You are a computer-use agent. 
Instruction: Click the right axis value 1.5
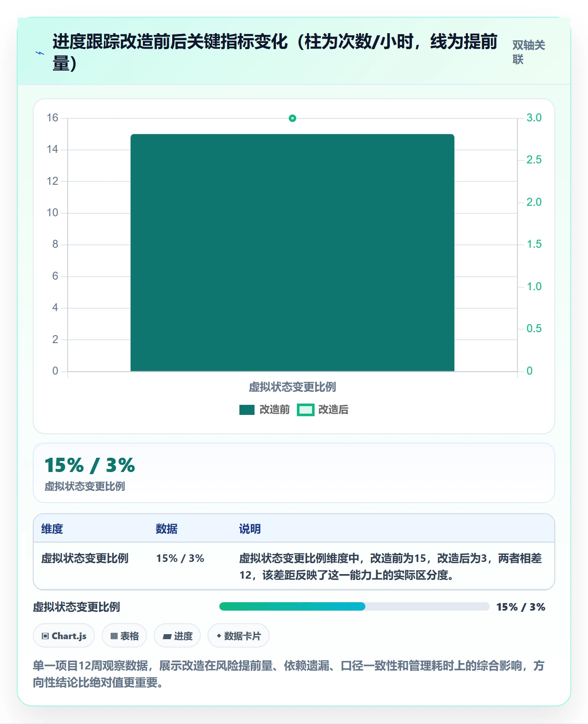pyautogui.click(x=534, y=244)
